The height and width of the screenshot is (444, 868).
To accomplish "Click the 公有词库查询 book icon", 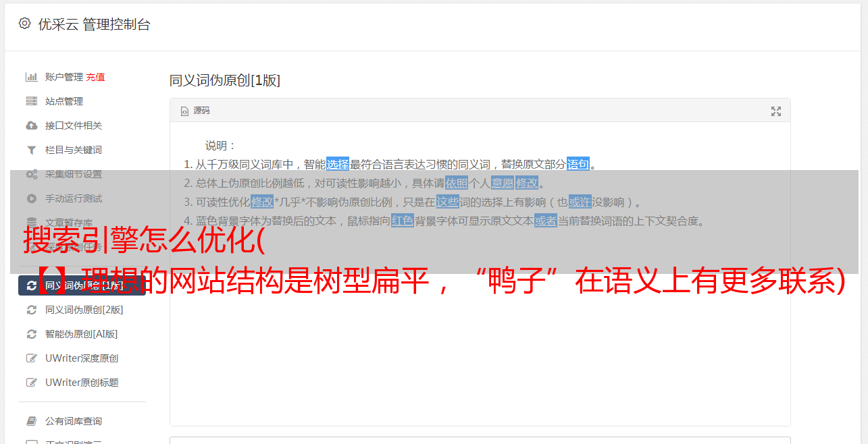I will tap(31, 421).
